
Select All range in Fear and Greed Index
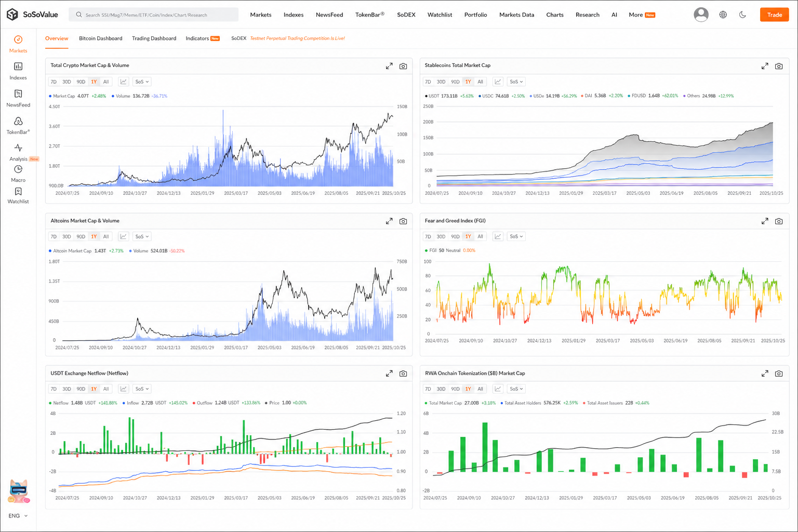tap(481, 236)
